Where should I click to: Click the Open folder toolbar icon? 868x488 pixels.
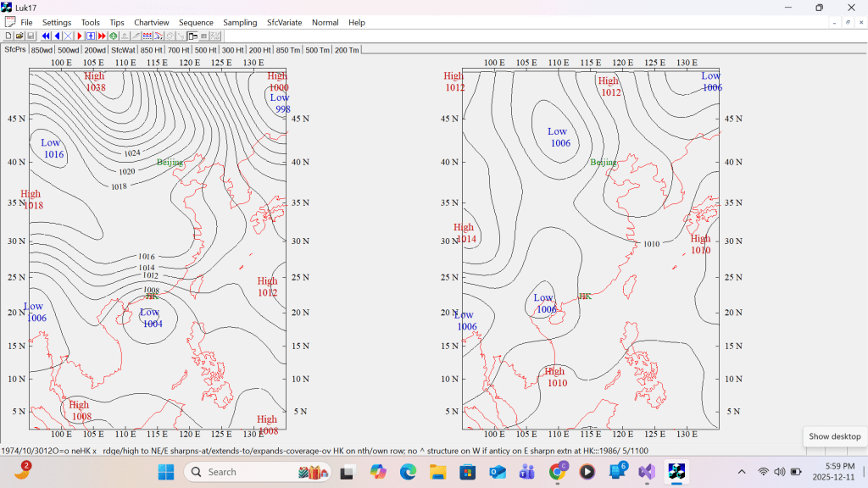19,36
